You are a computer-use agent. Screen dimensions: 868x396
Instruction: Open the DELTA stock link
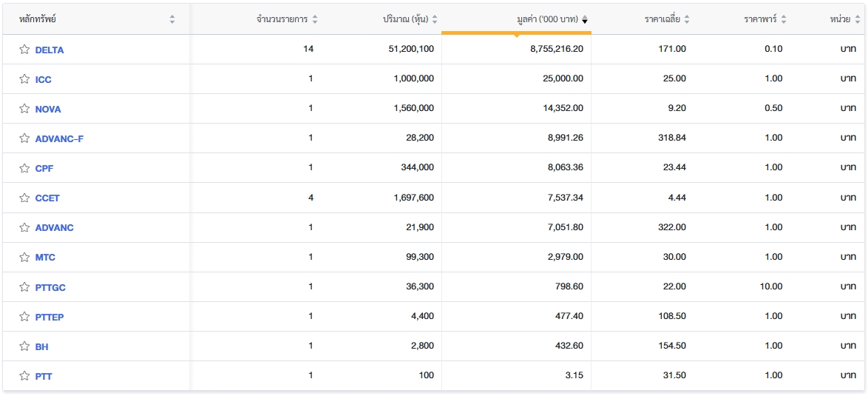click(50, 50)
